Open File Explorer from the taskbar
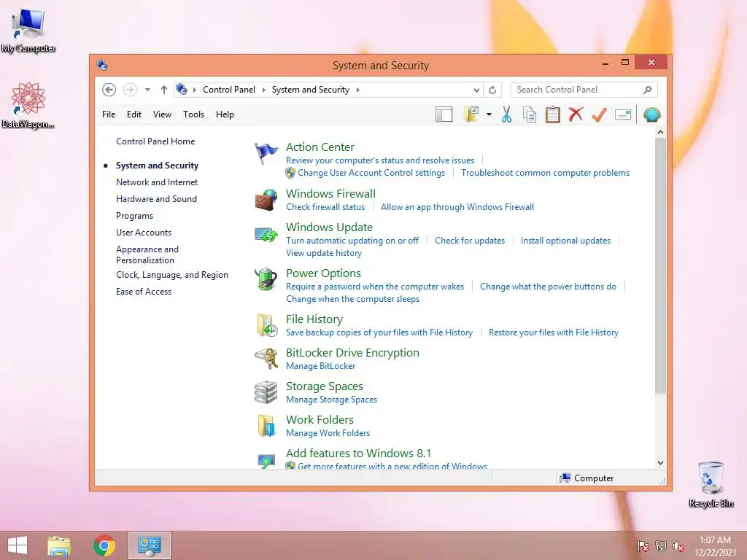Screen dimensions: 747x560 [59, 545]
